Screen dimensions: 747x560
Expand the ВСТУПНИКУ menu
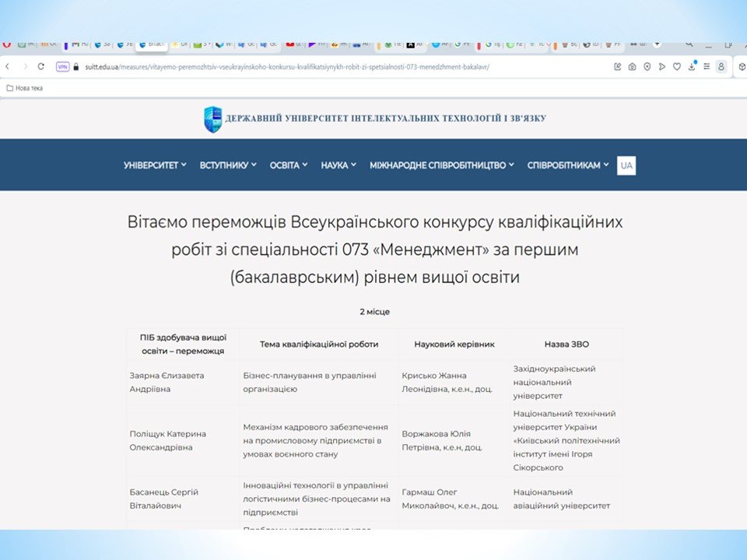[x=228, y=165]
